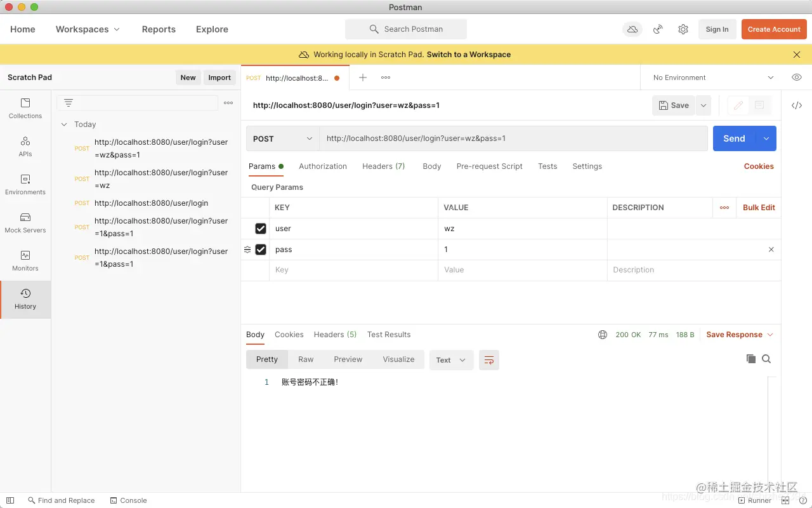Viewport: 812px width, 508px height.
Task: Open the No Environment dropdown
Action: point(713,77)
